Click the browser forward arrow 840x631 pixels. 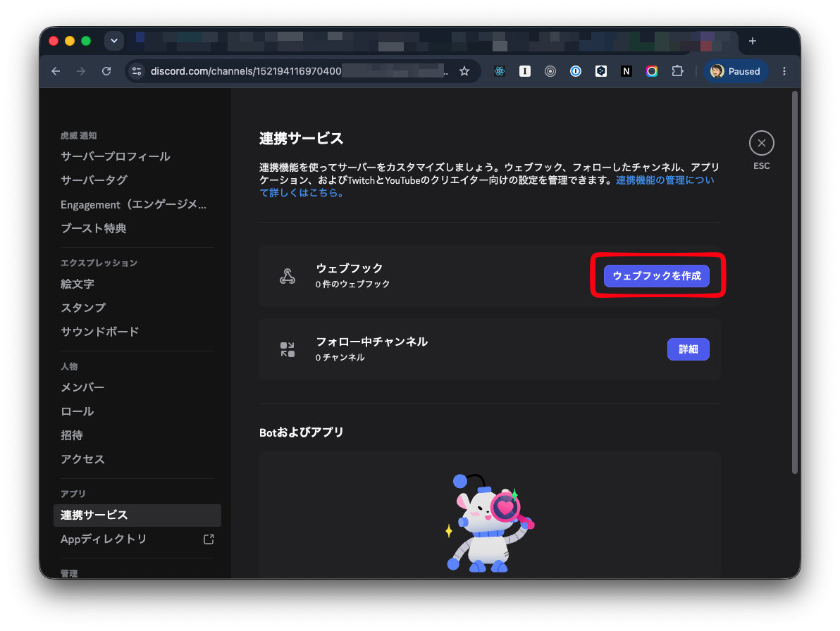coord(81,71)
